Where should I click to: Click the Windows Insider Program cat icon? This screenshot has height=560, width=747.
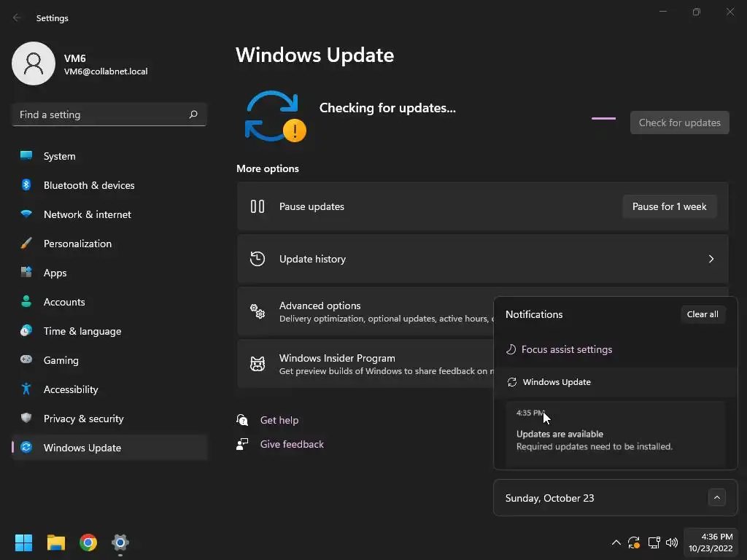pos(258,364)
